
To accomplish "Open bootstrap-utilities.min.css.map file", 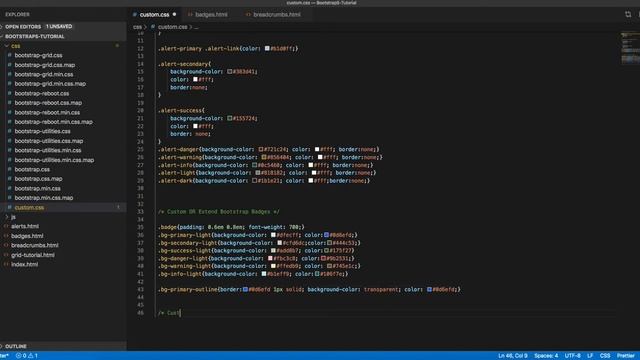I will point(54,160).
